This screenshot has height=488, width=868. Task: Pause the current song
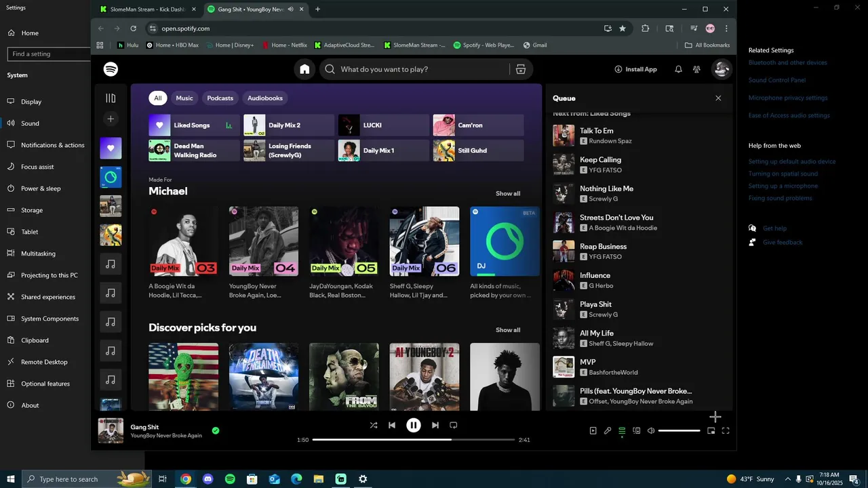tap(414, 426)
